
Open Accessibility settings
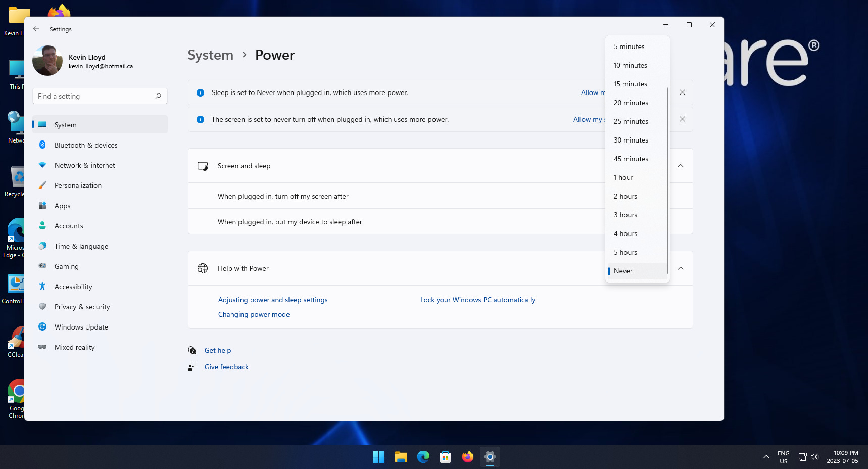tap(100, 287)
